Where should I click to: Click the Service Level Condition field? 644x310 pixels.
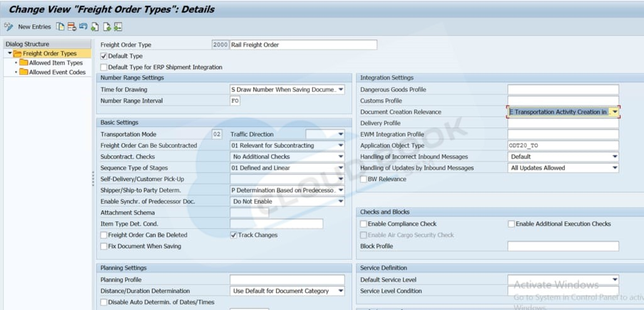563,291
